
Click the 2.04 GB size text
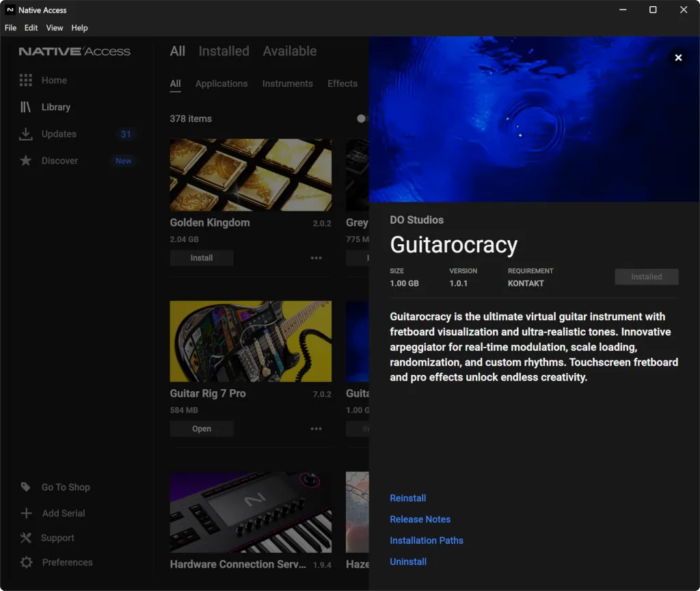[184, 239]
